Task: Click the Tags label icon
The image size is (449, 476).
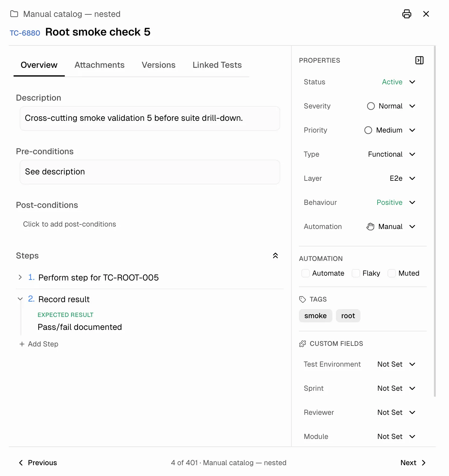Action: point(303,299)
